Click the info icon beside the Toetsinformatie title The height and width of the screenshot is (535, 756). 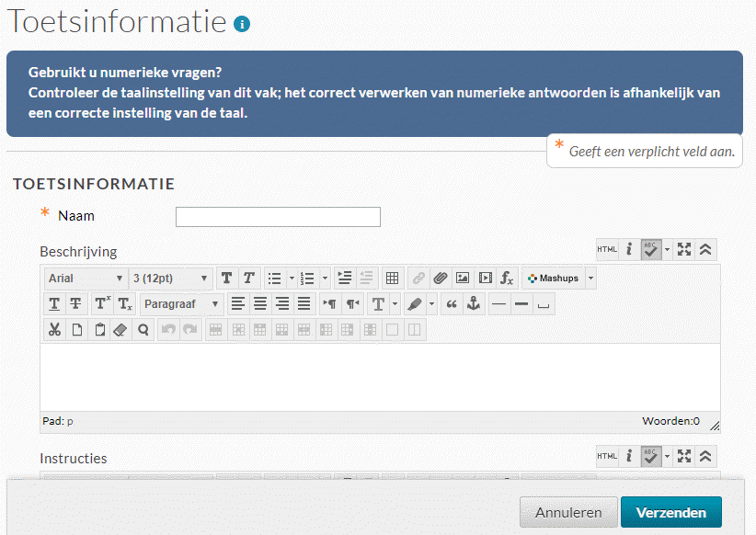click(242, 24)
